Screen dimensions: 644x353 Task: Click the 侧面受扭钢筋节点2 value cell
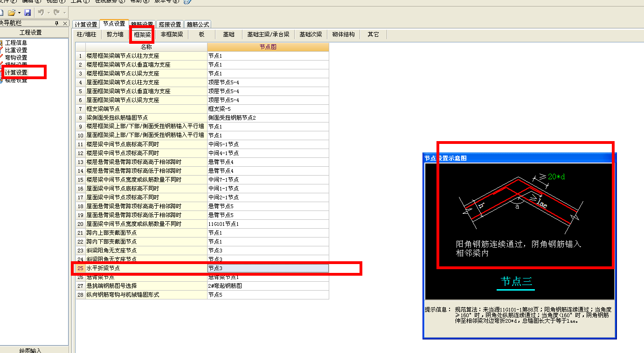pos(268,118)
